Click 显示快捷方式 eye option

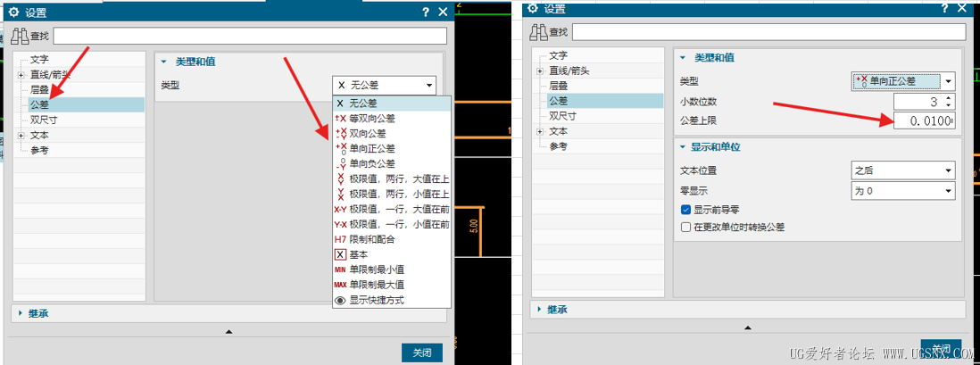[391, 300]
